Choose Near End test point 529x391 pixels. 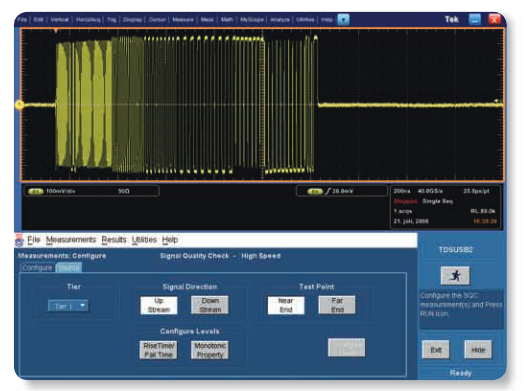286,305
